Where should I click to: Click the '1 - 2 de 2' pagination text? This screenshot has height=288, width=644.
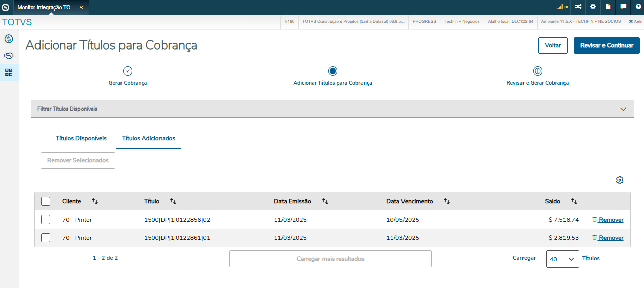coord(105,258)
